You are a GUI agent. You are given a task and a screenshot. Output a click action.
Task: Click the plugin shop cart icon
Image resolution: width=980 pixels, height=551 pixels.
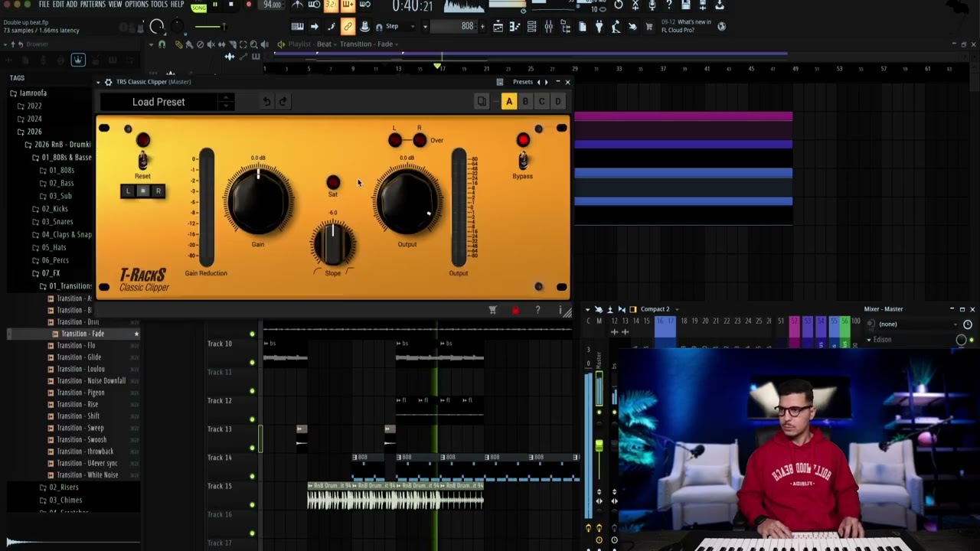[x=492, y=310]
